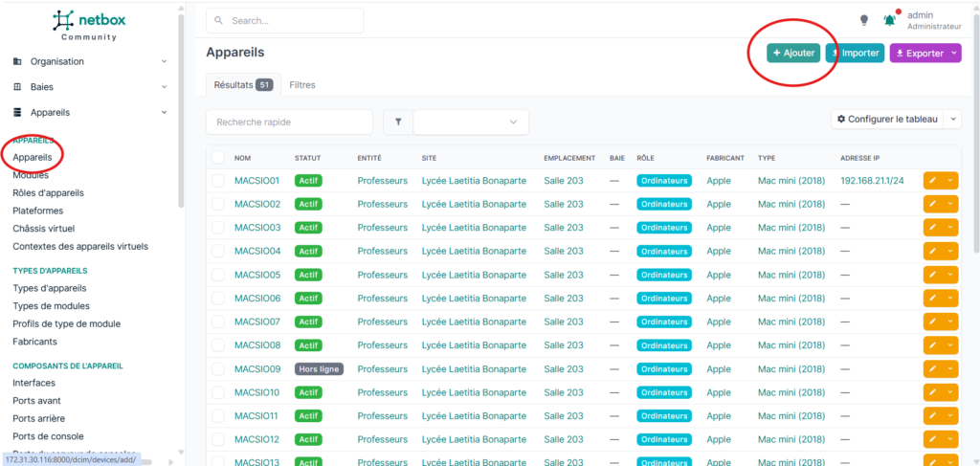Toggle the lightbulb color mode icon
This screenshot has height=466, width=980.
[x=864, y=21]
